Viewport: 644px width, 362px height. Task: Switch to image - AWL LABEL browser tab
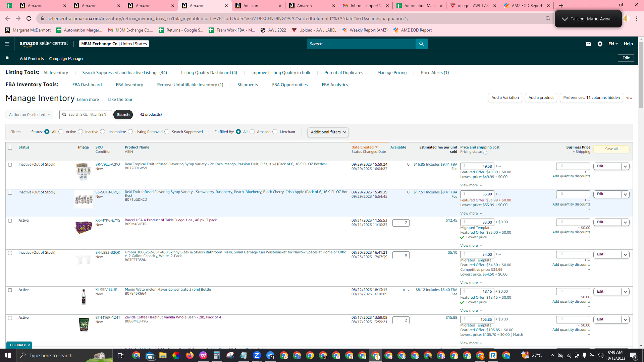(x=473, y=6)
